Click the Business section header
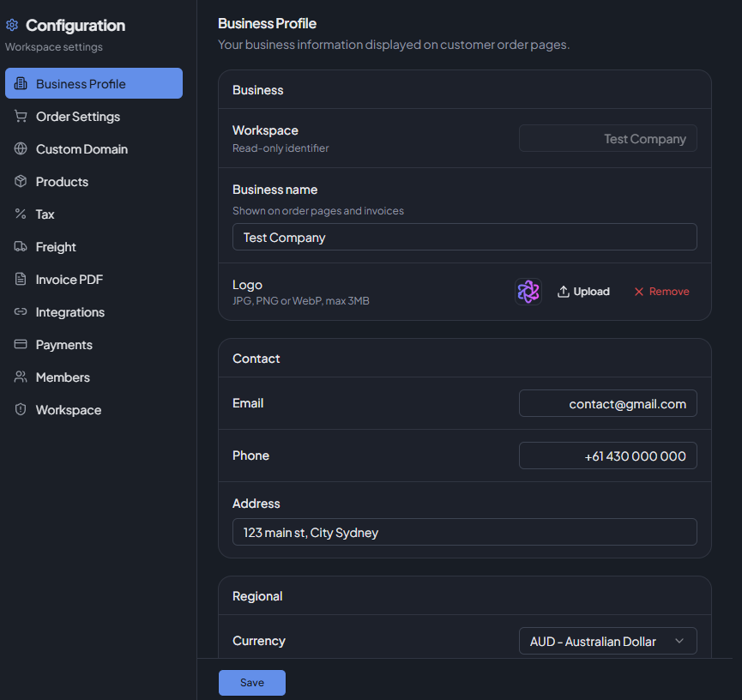The image size is (742, 700). tap(258, 90)
